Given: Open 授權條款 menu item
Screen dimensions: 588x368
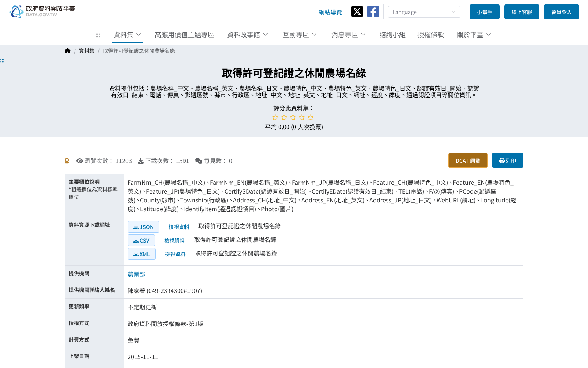Looking at the screenshot, I should pos(431,35).
